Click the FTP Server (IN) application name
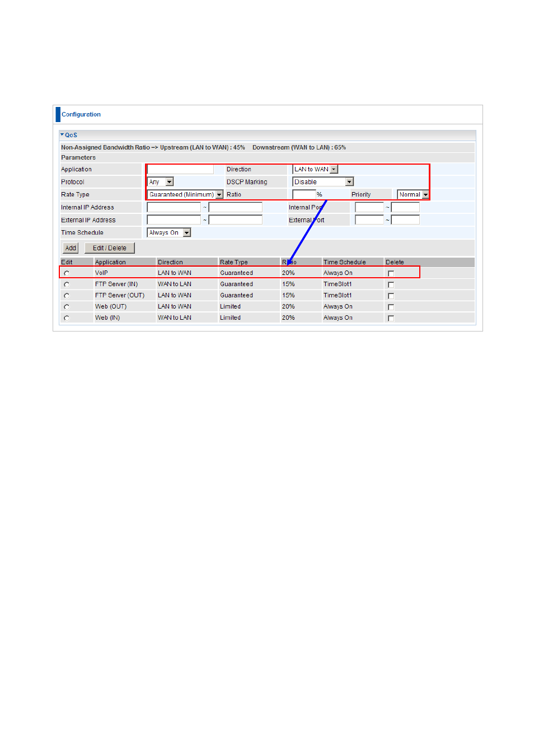 (x=116, y=284)
